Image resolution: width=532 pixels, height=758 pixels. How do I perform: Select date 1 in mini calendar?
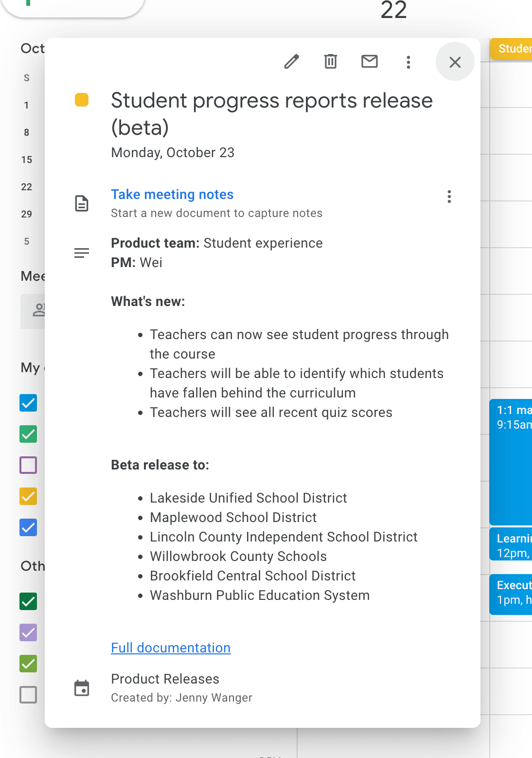(26, 105)
